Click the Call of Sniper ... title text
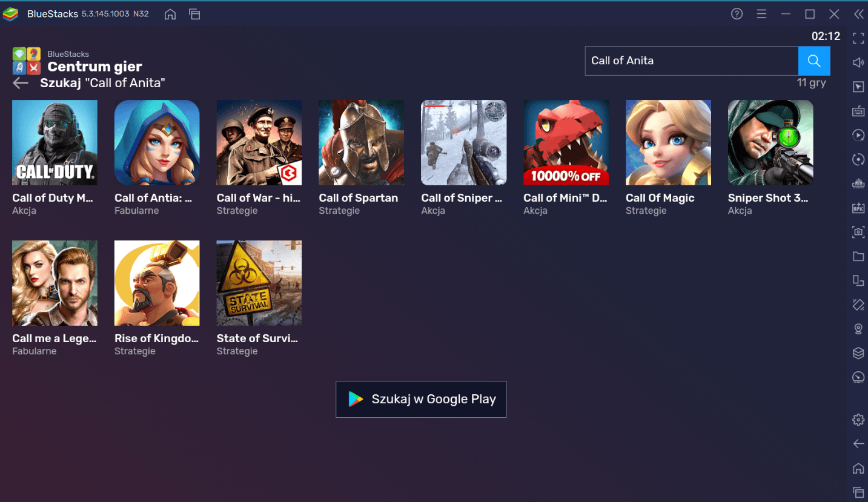Screen dimensions: 868x502 pyautogui.click(x=462, y=198)
